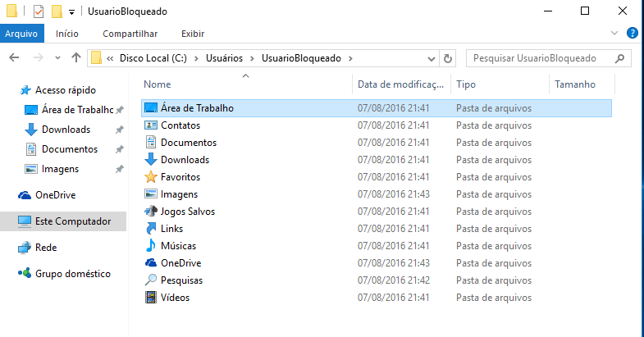Switch to the Compartilhar ribbon tab
The image size is (644, 337).
point(130,34)
